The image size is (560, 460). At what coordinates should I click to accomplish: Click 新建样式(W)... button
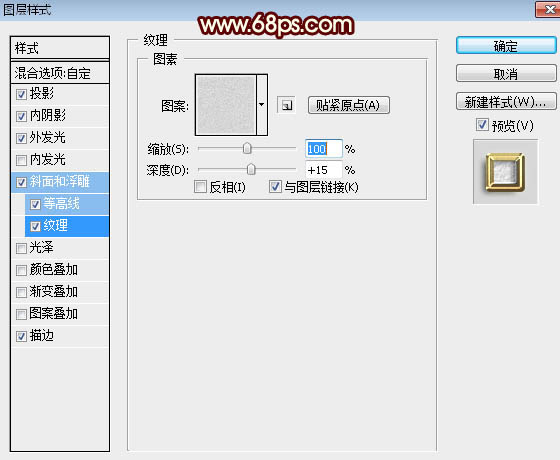(506, 101)
